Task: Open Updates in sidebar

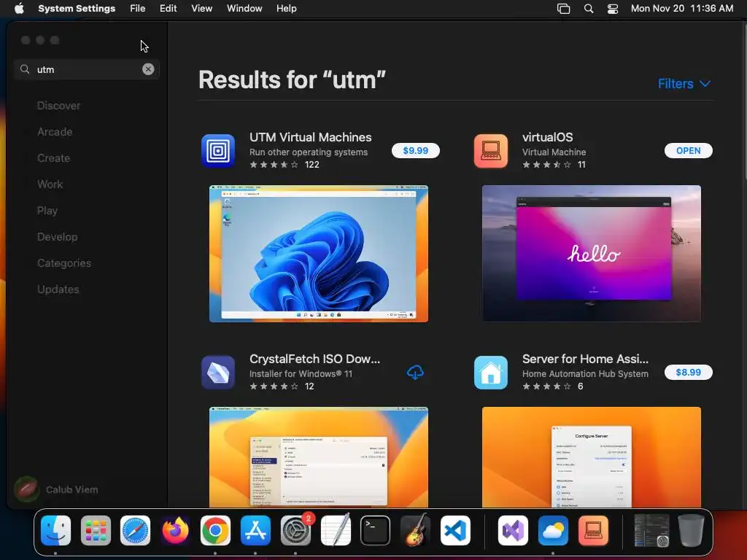Action: tap(58, 289)
